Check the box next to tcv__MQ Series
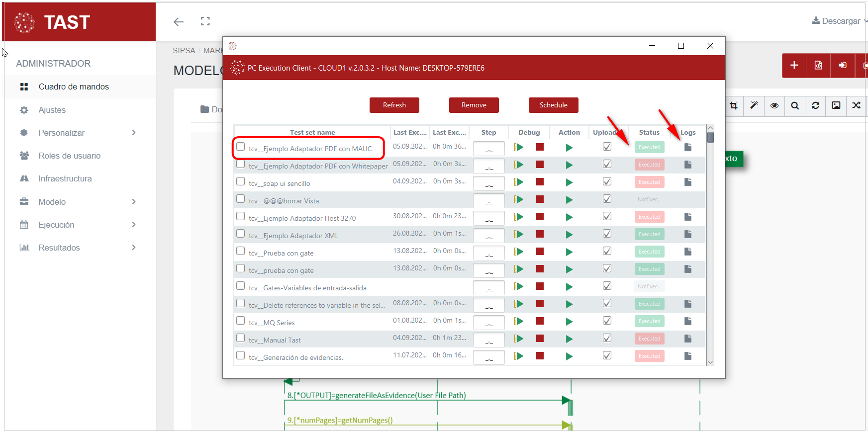 click(241, 321)
